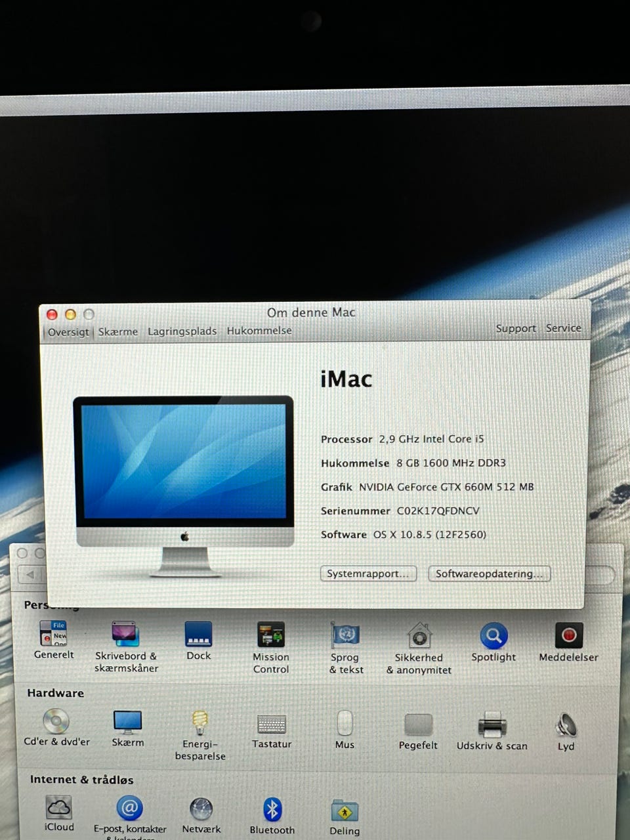630x840 pixels.
Task: Open Mus mouse preferences
Action: pyautogui.click(x=345, y=730)
